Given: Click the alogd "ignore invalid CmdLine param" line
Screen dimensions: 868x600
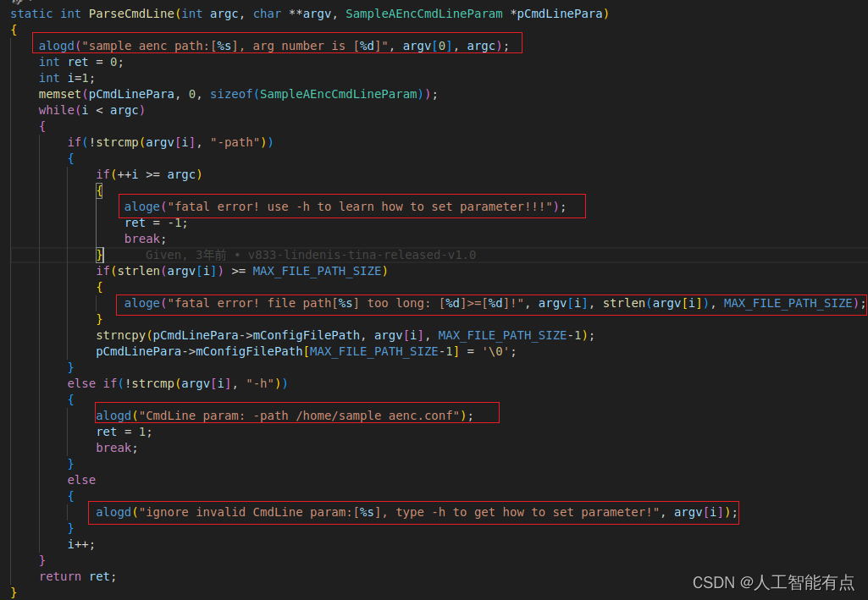Looking at the screenshot, I should (417, 512).
